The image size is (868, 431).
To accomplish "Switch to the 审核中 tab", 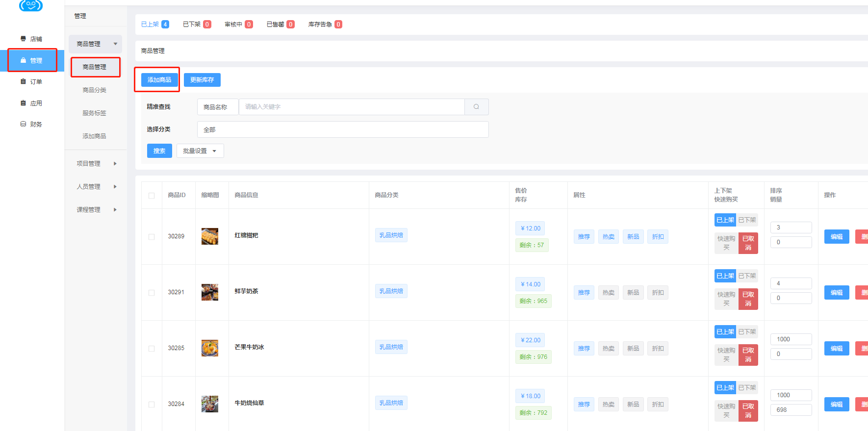I will [x=238, y=25].
